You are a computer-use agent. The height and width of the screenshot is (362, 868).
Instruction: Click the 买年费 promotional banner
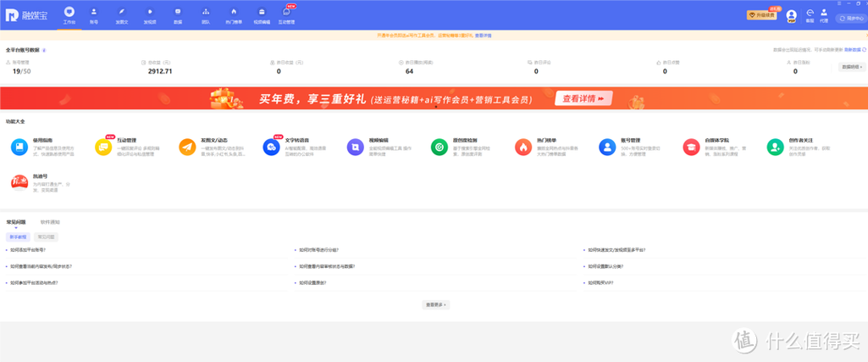coord(434,98)
